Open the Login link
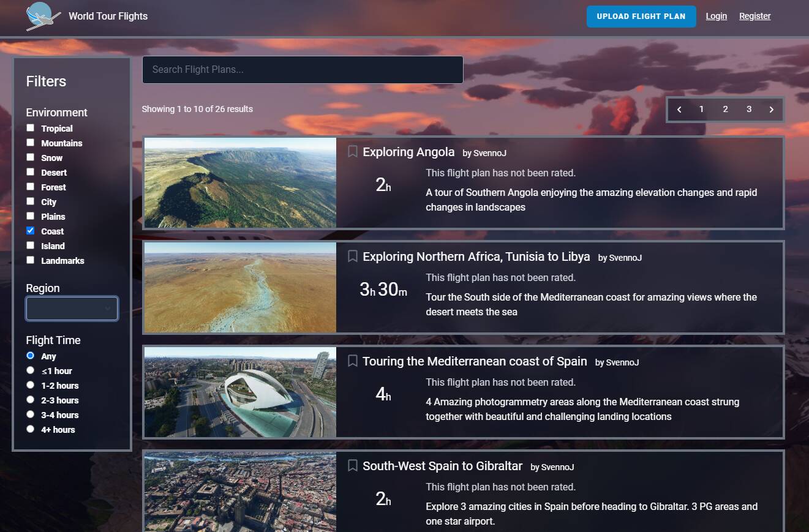Screen dimensions: 809x532 tap(716, 17)
